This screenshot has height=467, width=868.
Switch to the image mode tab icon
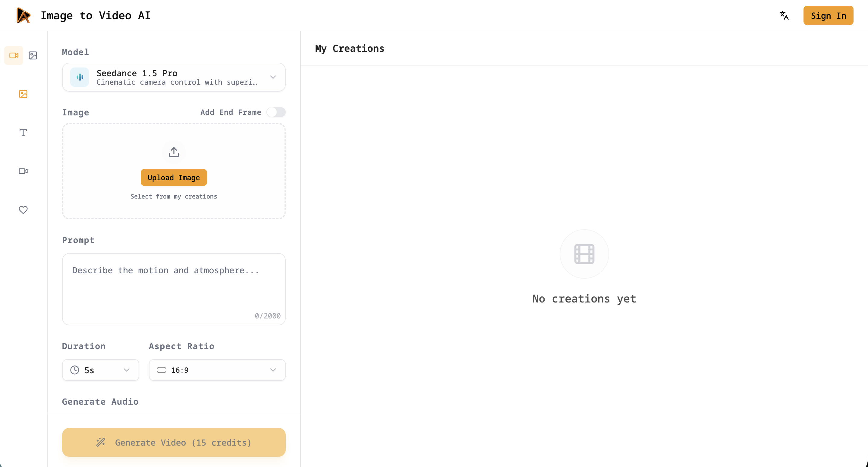pyautogui.click(x=33, y=55)
